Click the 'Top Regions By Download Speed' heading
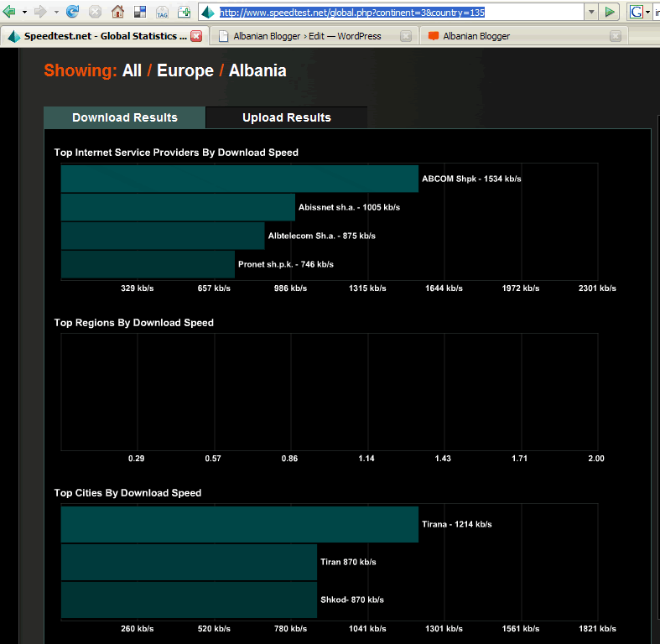The image size is (660, 644). coord(134,323)
